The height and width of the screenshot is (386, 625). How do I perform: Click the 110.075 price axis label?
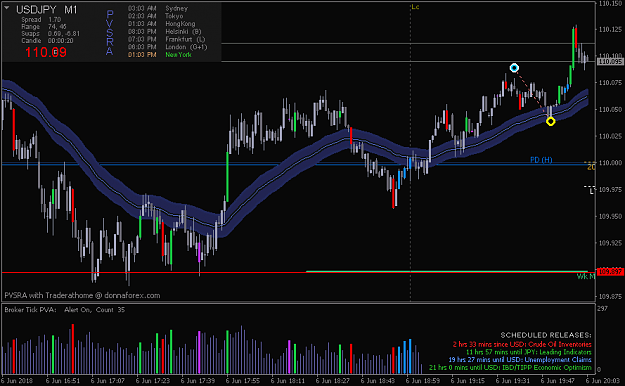pyautogui.click(x=610, y=83)
